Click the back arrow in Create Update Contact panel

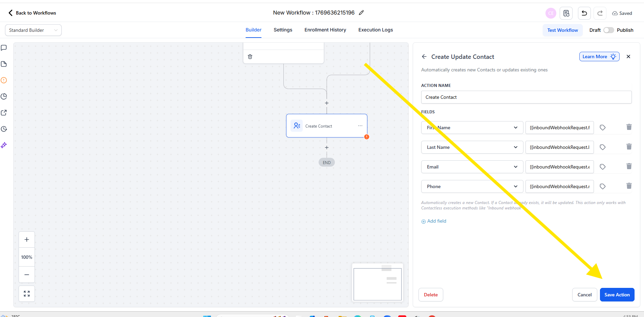click(x=424, y=57)
